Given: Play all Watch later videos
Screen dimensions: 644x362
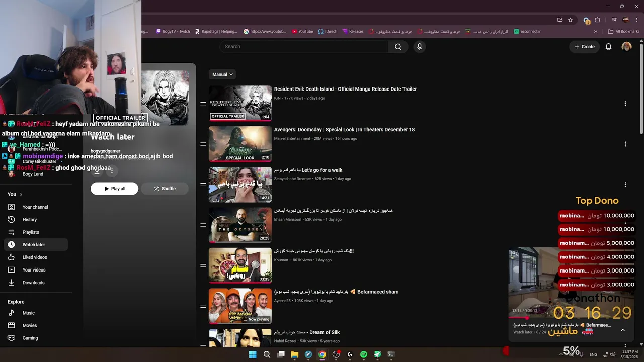Looking at the screenshot, I should [114, 189].
